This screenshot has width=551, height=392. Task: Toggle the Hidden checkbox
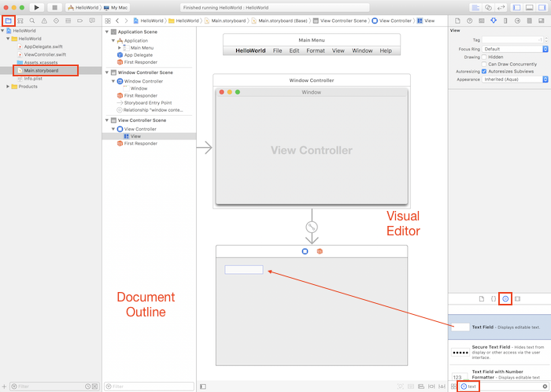click(x=484, y=57)
